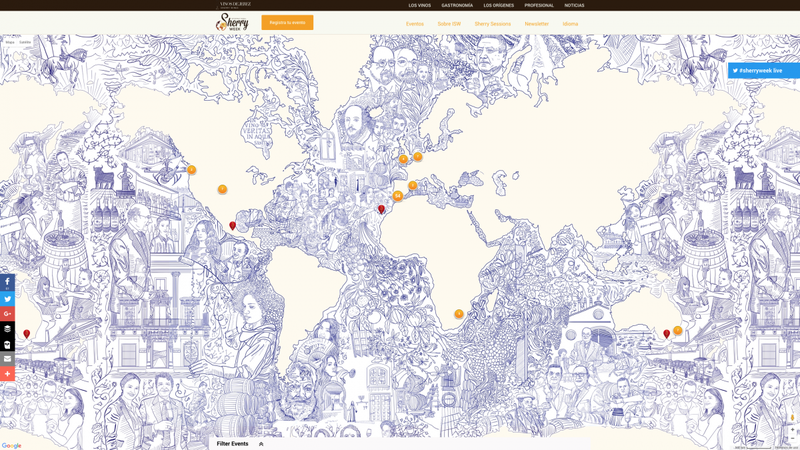Click the Sherry Week logo

[x=233, y=22]
